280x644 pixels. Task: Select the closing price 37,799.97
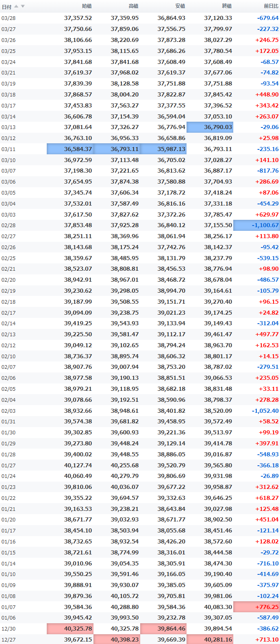(x=218, y=29)
